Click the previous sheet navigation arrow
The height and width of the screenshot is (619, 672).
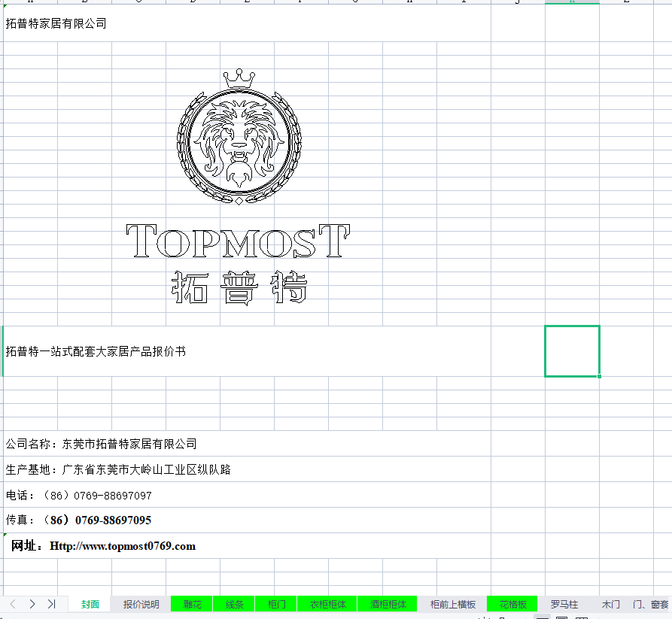coord(13,604)
